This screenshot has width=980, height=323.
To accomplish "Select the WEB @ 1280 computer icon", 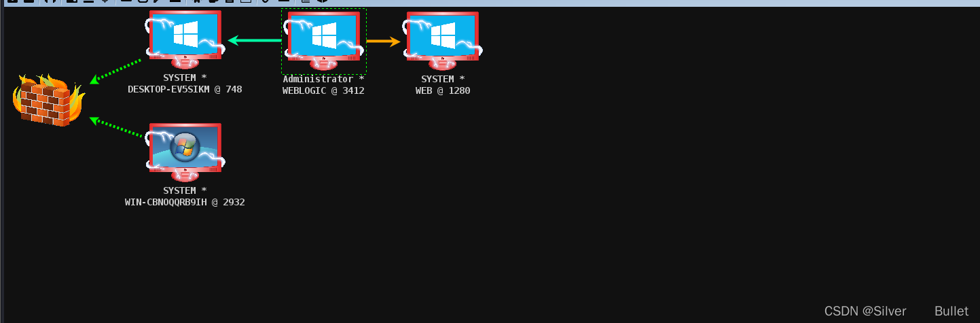I will pyautogui.click(x=443, y=40).
